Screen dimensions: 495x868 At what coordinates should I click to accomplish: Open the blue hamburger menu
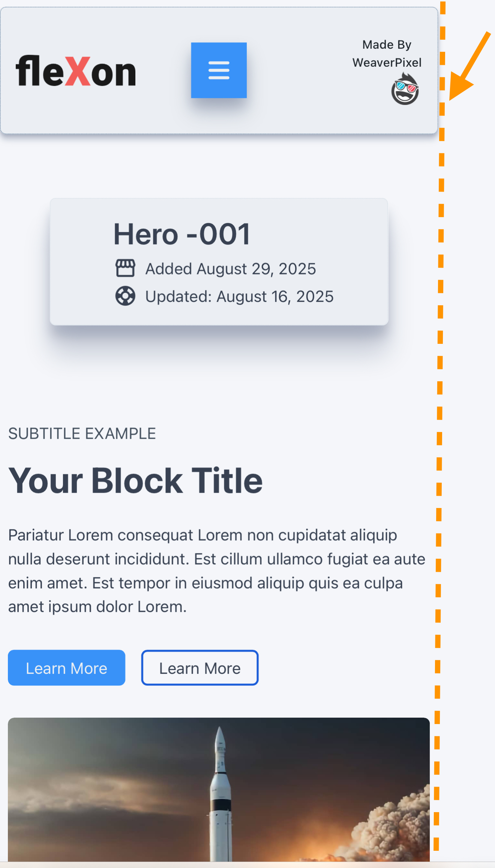pyautogui.click(x=219, y=70)
